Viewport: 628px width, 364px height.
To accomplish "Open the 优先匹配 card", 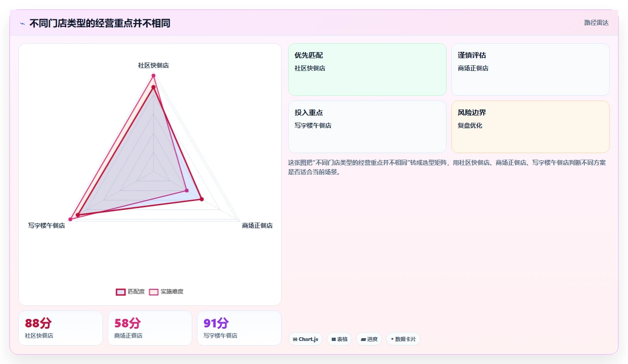I will pos(367,70).
